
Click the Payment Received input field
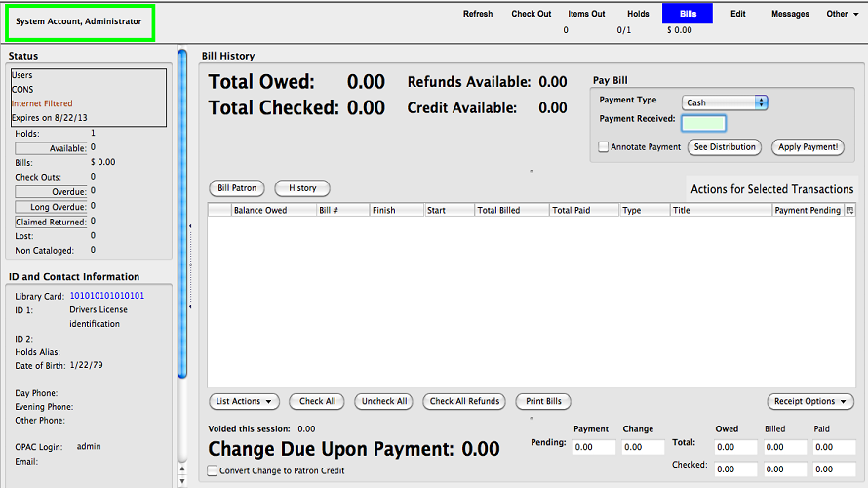click(x=702, y=123)
